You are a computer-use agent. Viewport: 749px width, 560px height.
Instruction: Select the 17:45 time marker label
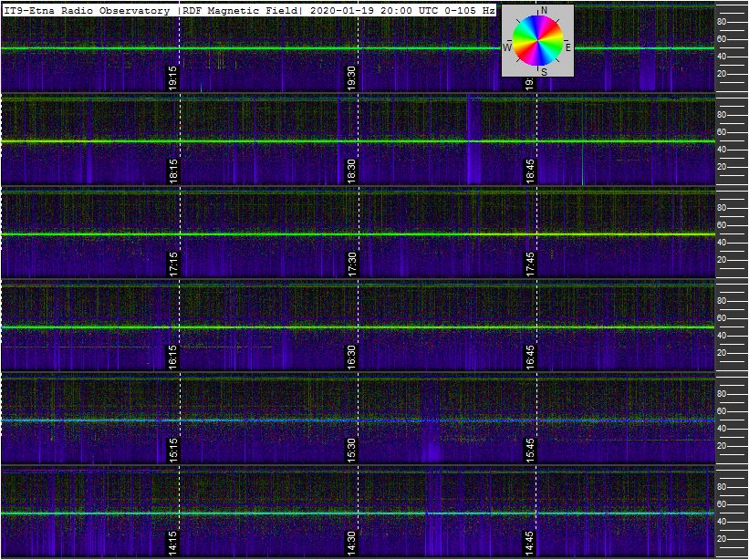(x=530, y=264)
